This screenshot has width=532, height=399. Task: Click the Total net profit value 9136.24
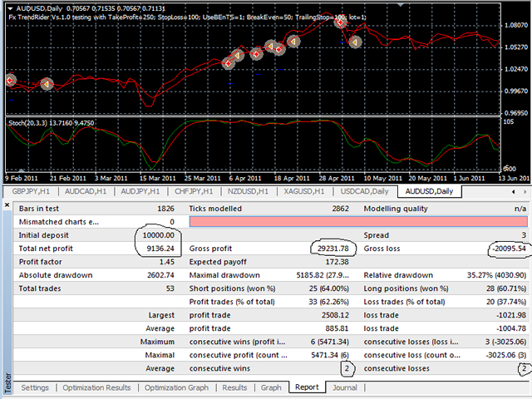click(x=160, y=249)
